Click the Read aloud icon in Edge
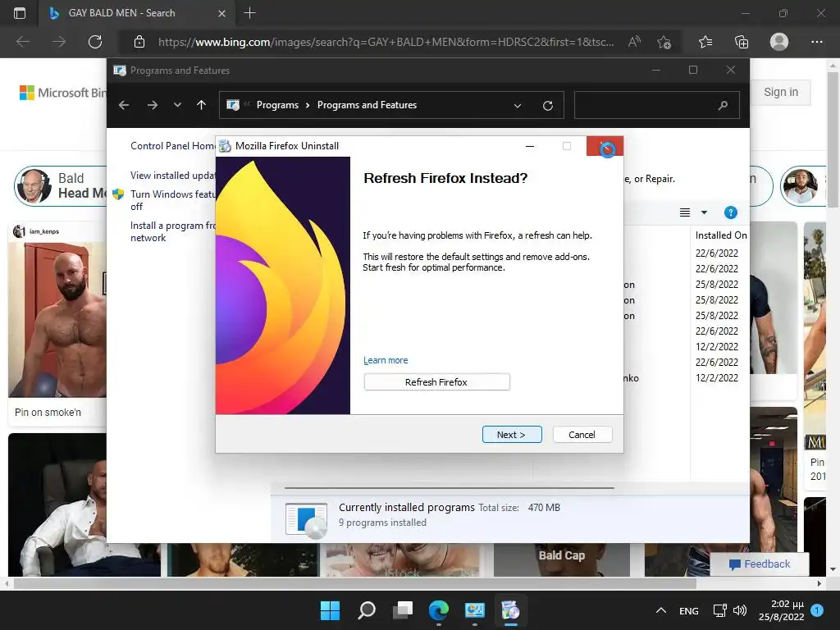This screenshot has width=840, height=630. tap(634, 42)
